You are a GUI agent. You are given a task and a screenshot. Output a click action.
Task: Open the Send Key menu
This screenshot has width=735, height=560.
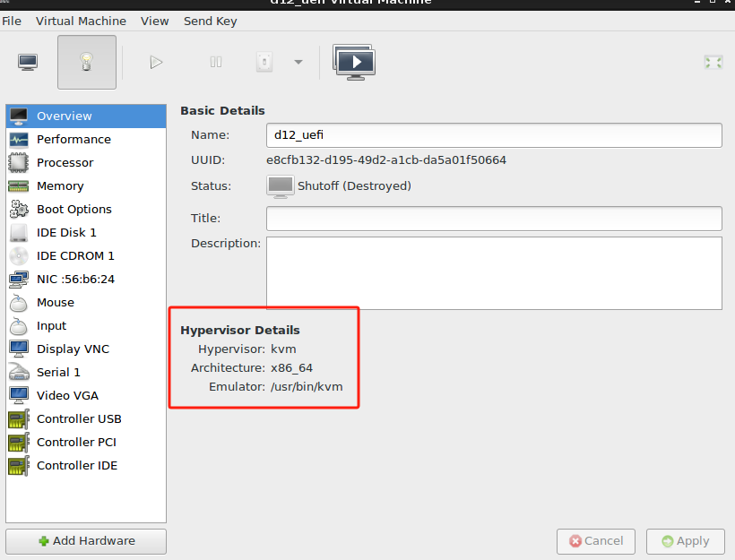pyautogui.click(x=210, y=21)
